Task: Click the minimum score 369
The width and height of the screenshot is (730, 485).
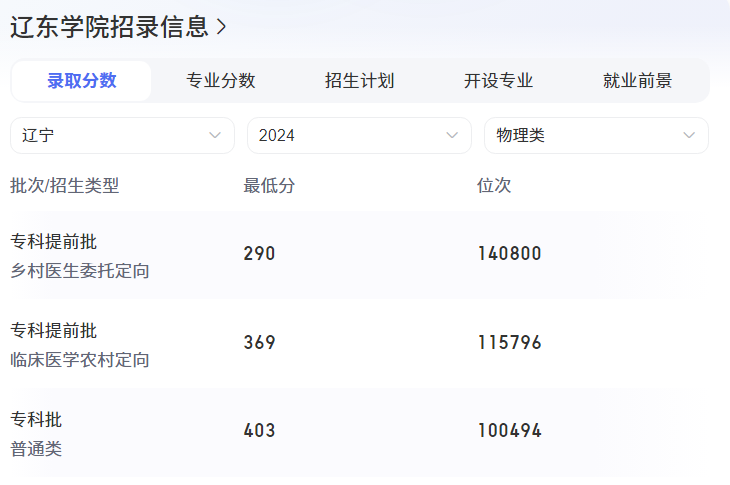Action: pyautogui.click(x=259, y=343)
